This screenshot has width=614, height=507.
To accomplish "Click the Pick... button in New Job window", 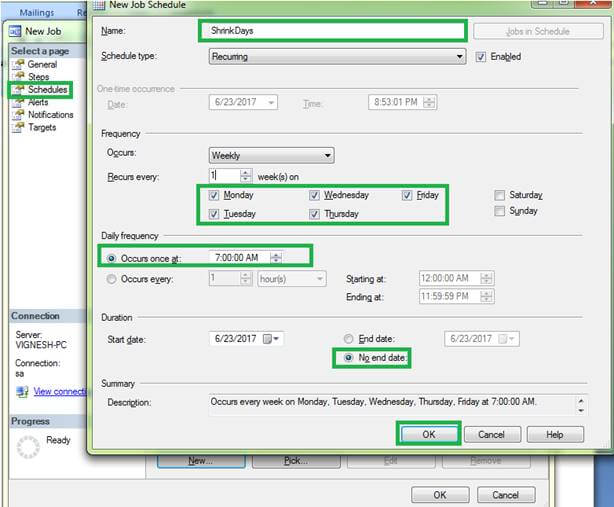I will click(x=296, y=461).
